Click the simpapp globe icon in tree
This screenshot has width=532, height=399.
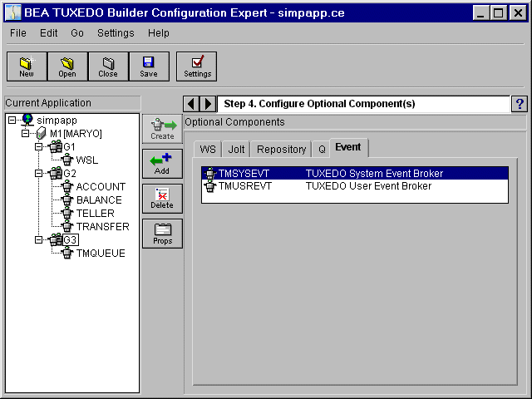(x=27, y=120)
